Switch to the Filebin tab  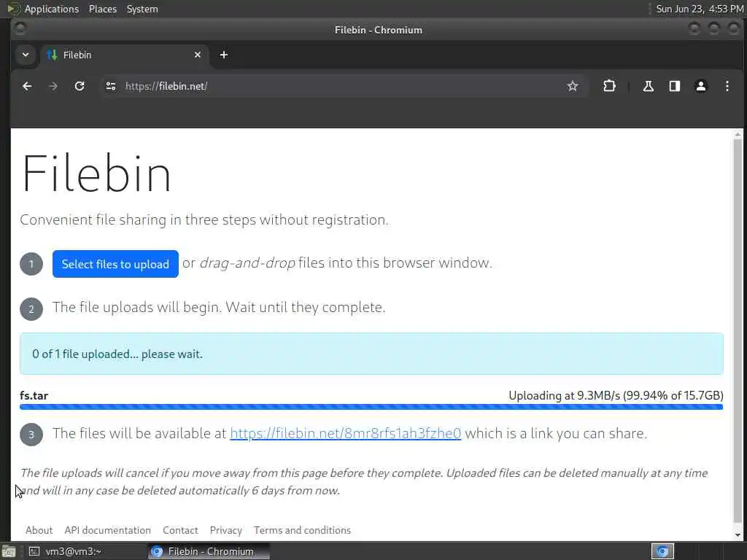pyautogui.click(x=124, y=55)
